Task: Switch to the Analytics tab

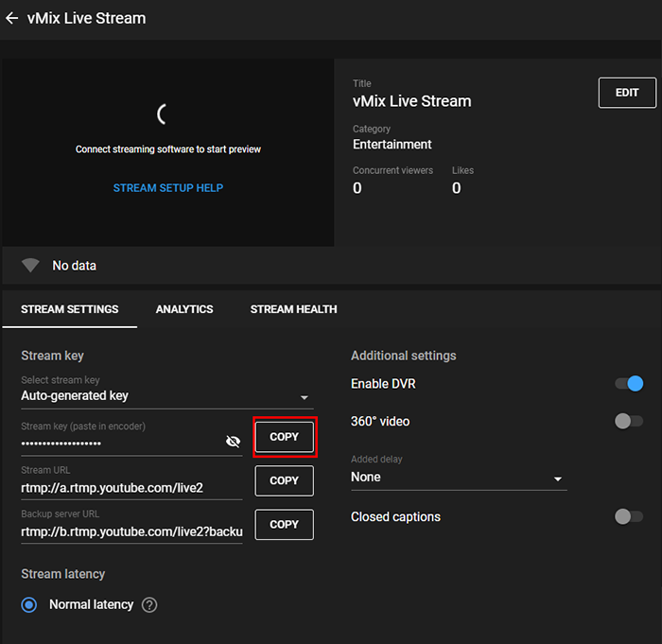Action: 184,309
